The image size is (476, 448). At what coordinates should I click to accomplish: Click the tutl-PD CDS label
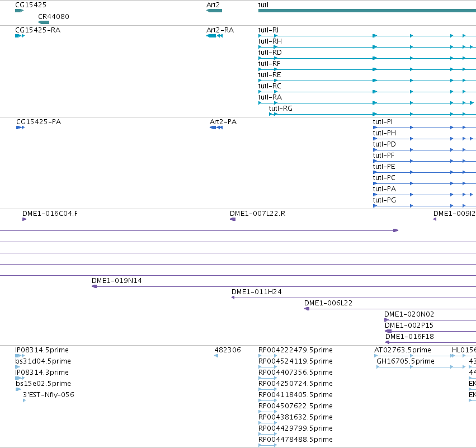pos(384,144)
